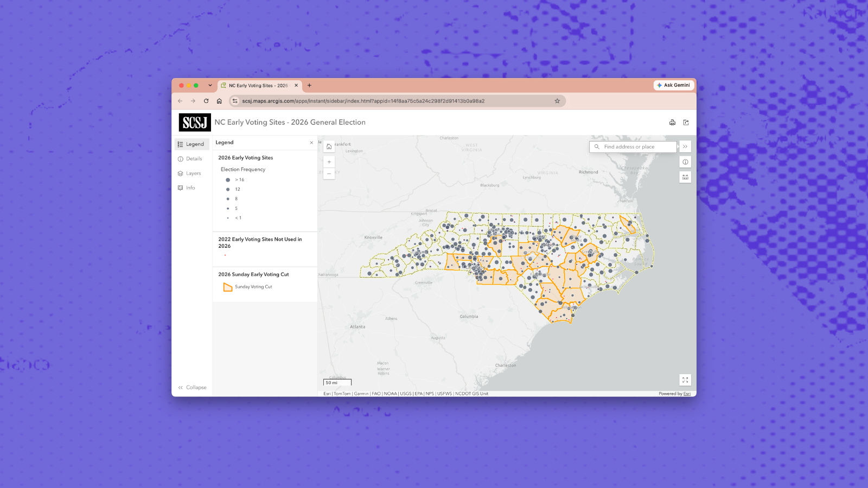Go back with the browser back arrow
868x488 pixels.
(180, 101)
